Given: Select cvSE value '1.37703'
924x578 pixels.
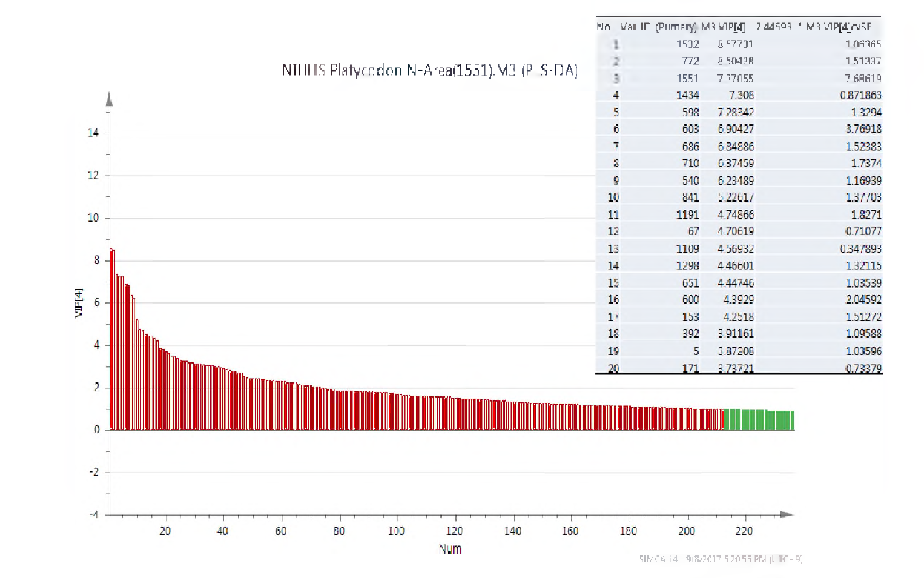Looking at the screenshot, I should [863, 197].
